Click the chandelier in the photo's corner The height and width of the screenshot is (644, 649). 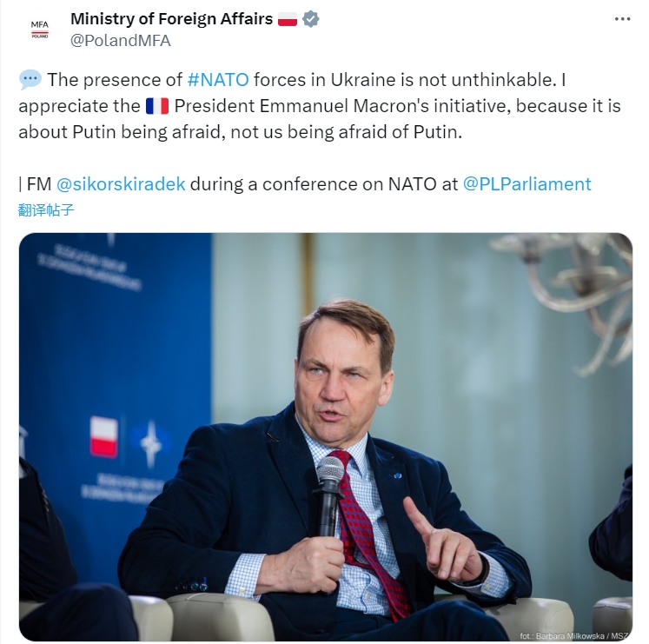click(578, 287)
